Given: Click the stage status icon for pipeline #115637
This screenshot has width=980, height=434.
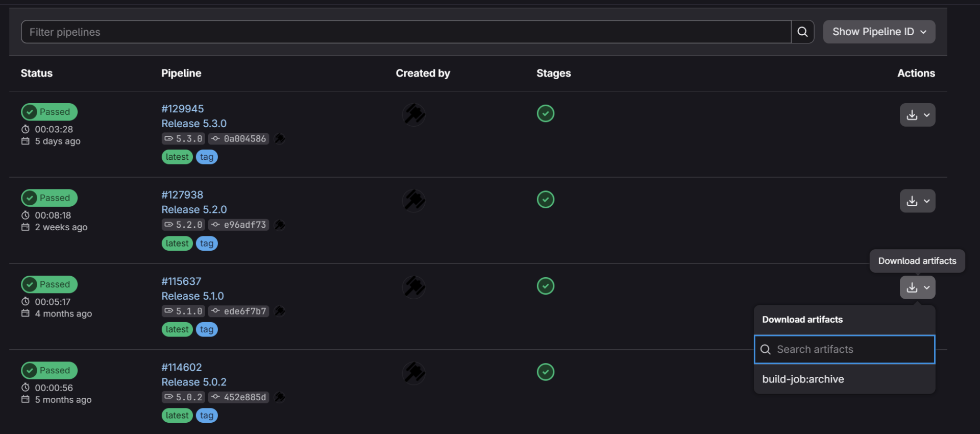Looking at the screenshot, I should 546,286.
